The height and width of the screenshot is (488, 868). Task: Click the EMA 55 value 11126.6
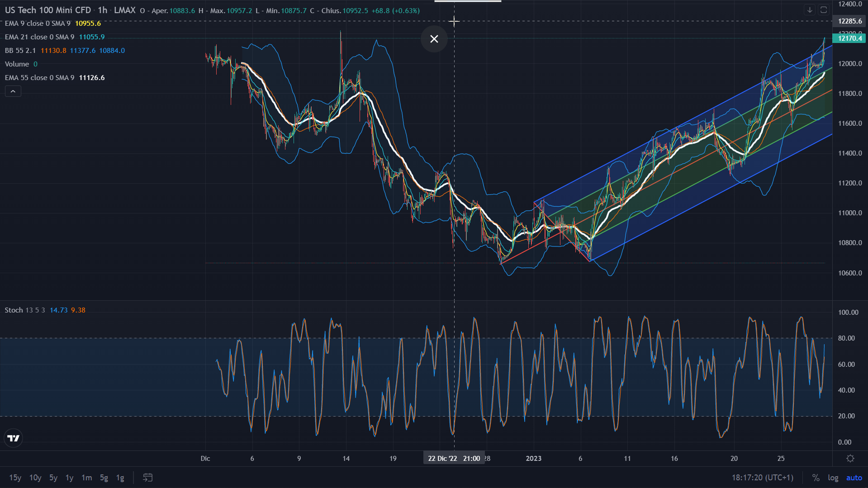92,78
